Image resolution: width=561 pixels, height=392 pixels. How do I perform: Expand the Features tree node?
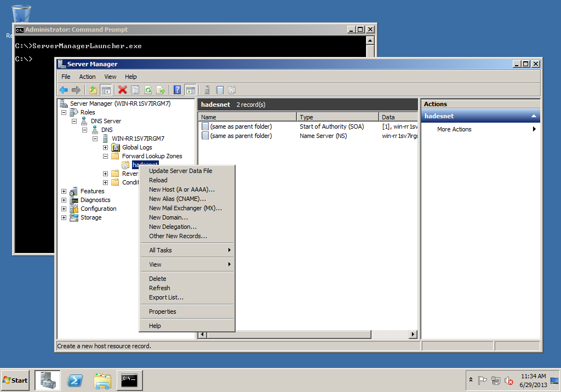(64, 191)
